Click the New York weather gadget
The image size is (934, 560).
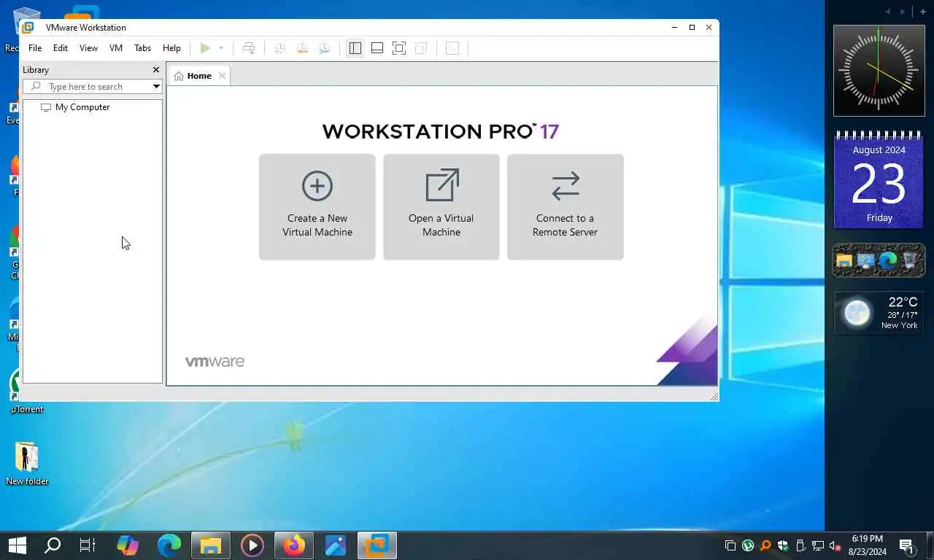pyautogui.click(x=879, y=312)
